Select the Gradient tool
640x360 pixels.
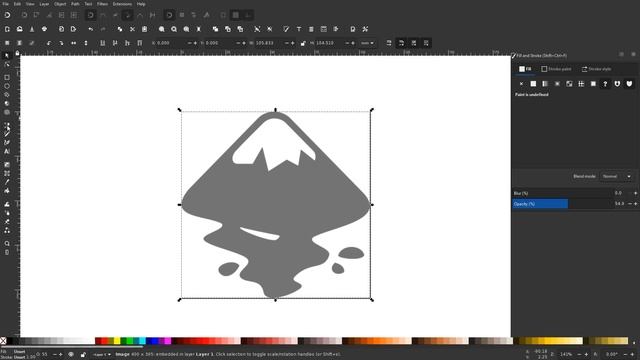(7, 164)
